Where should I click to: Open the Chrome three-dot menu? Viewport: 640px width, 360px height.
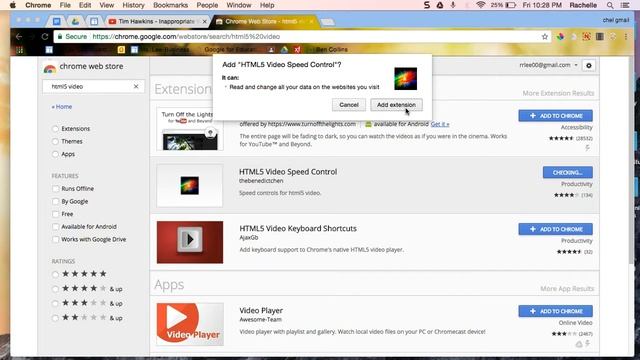pos(626,37)
